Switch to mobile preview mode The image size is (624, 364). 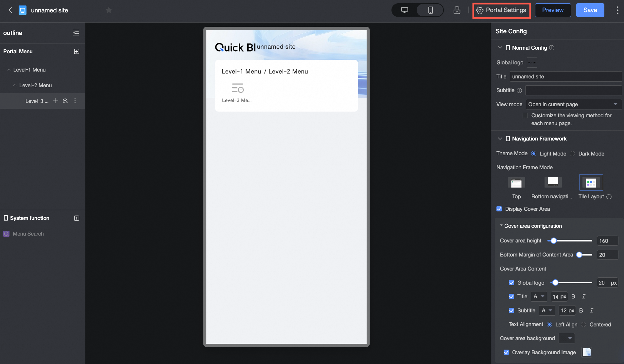[430, 10]
